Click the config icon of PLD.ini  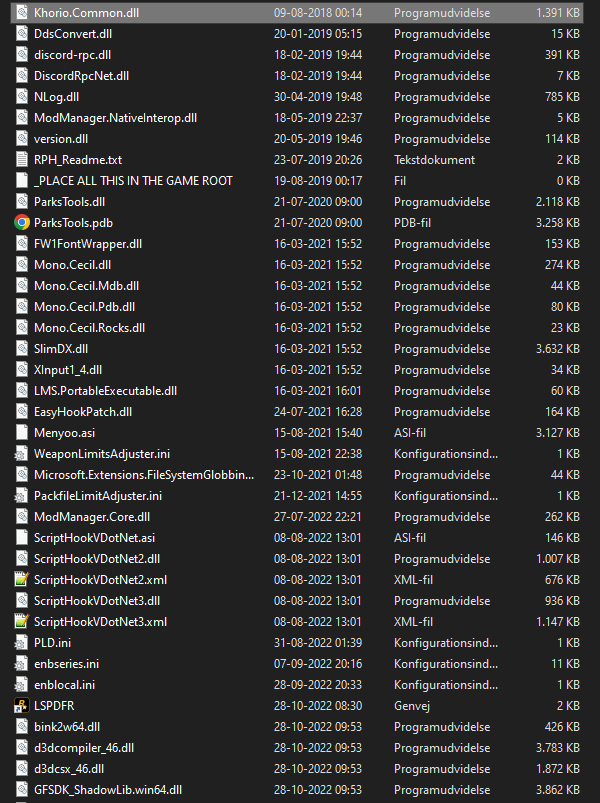point(22,643)
